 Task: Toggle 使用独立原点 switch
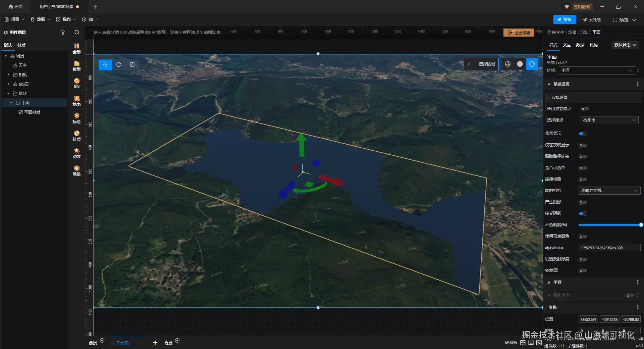coord(585,109)
